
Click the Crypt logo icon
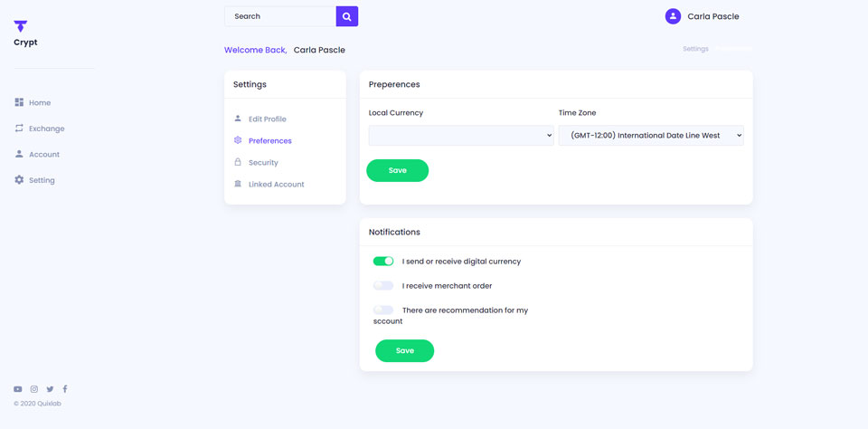click(20, 27)
